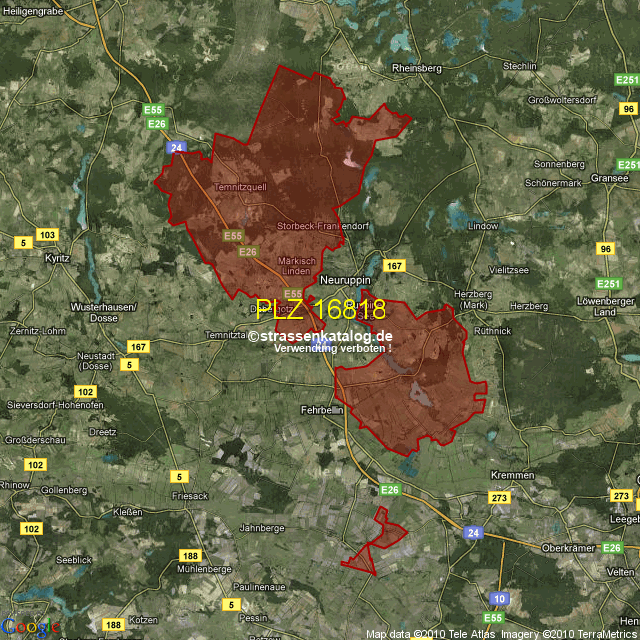Select the E26 shield near Kremmen
The width and height of the screenshot is (640, 640).
pos(390,489)
